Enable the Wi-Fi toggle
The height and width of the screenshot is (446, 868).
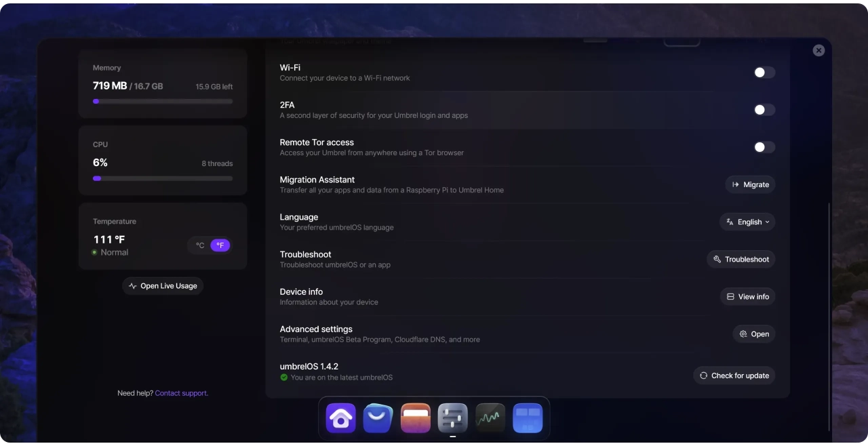click(x=764, y=73)
